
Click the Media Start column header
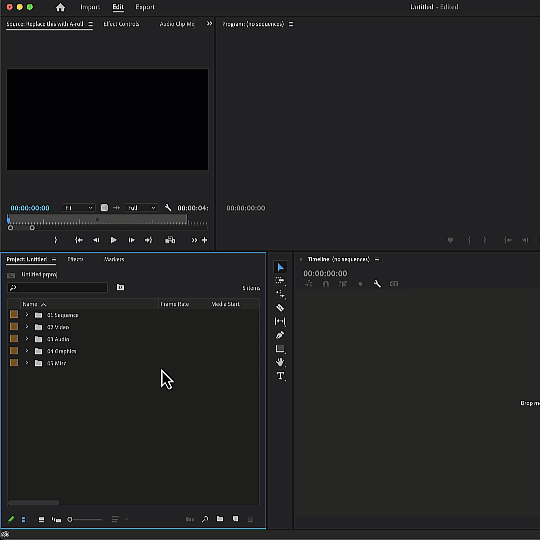point(226,304)
